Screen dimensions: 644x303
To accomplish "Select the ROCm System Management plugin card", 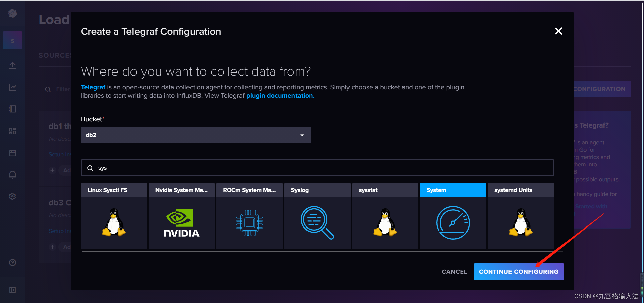I will (x=250, y=216).
